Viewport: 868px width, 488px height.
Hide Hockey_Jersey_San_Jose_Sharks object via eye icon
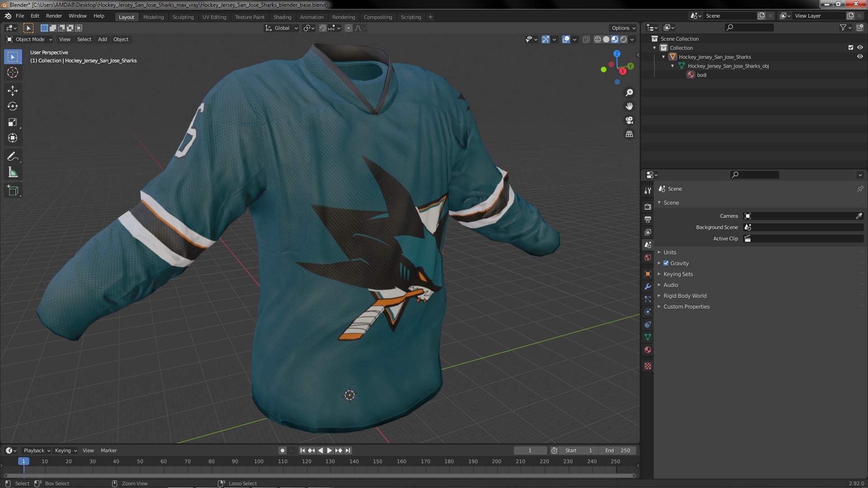click(860, 56)
